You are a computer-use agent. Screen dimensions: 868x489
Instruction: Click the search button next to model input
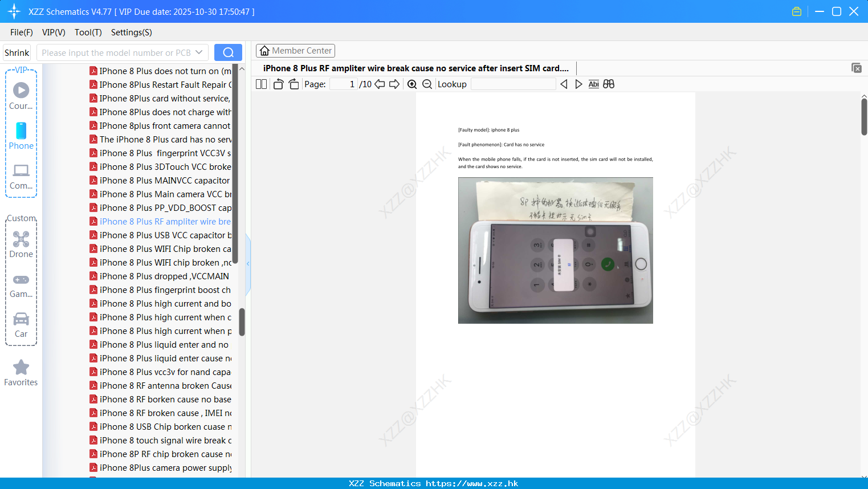click(x=228, y=52)
